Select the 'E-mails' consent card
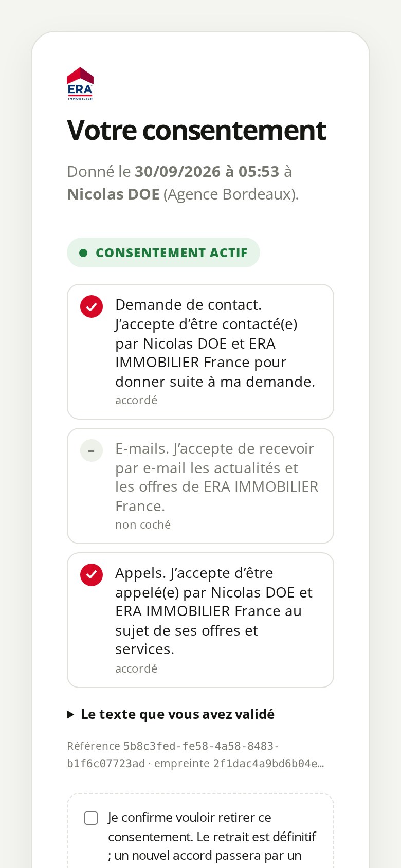The height and width of the screenshot is (868, 401). [200, 486]
